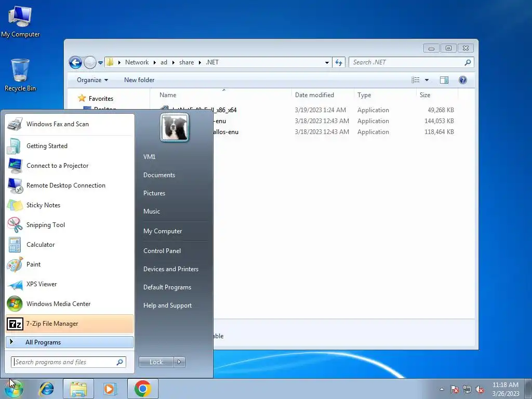Viewport: 532px width, 399px height.
Task: Focus the Search programs and files box
Action: click(x=69, y=362)
